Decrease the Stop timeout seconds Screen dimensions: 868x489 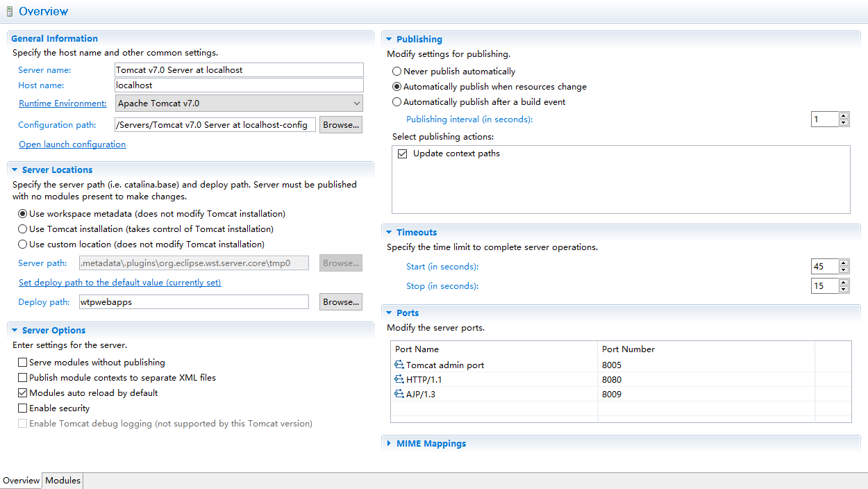(844, 290)
